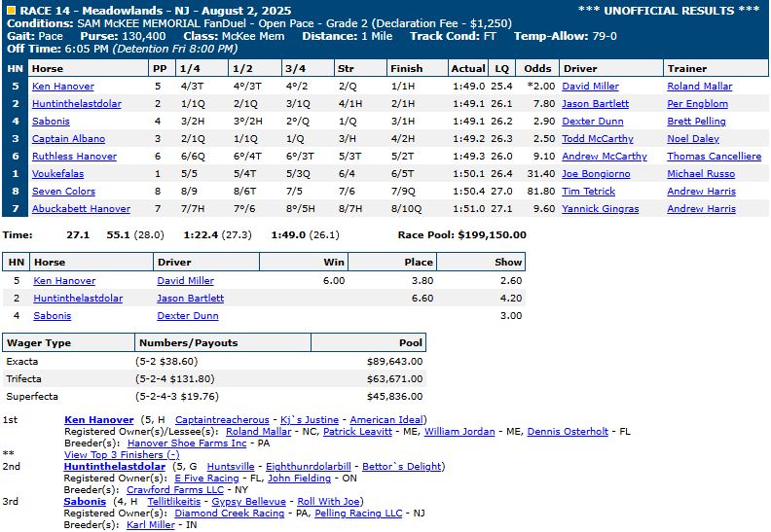Open driver Dexter Dunn in results table
Viewport: 771px width, 532px height.
click(x=593, y=122)
